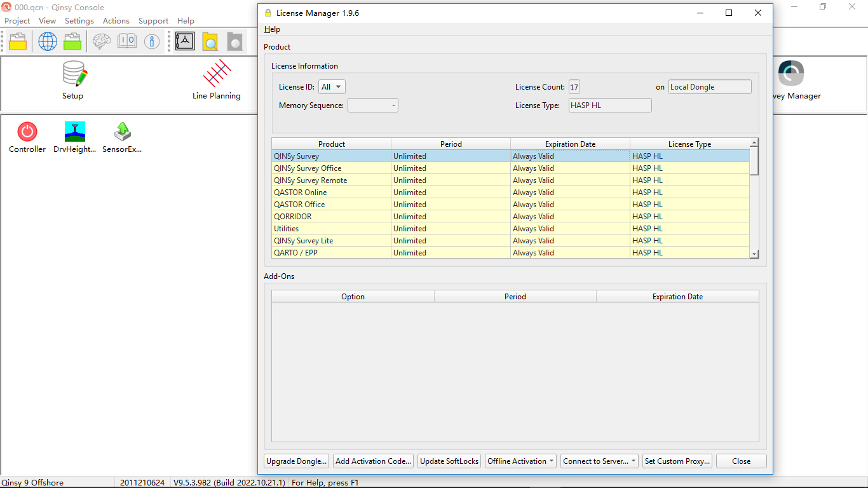Sort by the Product column header
868x488 pixels.
click(332, 144)
